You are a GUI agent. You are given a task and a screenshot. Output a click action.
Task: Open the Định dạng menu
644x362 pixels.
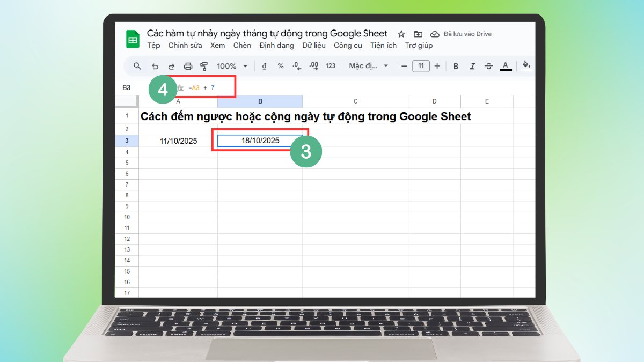coord(276,46)
